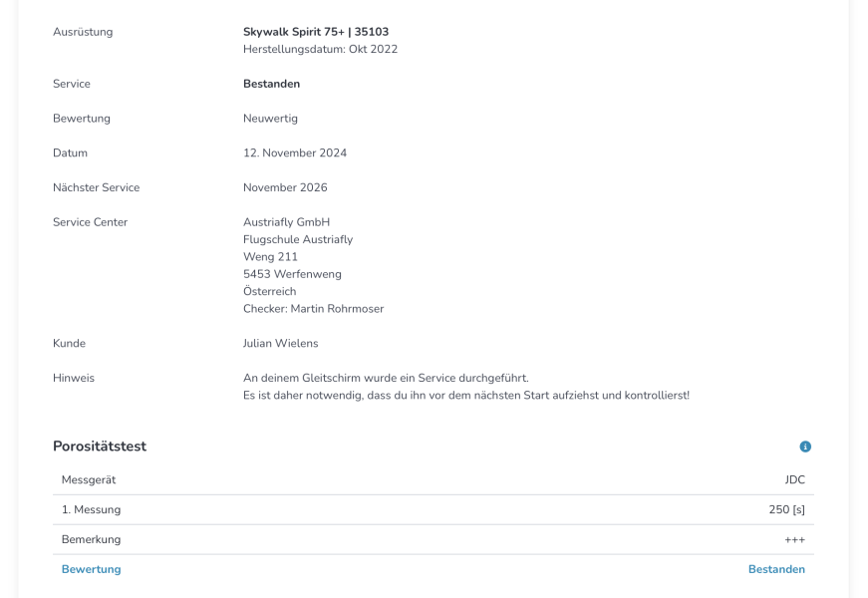868x598 pixels.
Task: Click the Bemerkung row label
Action: coord(91,539)
